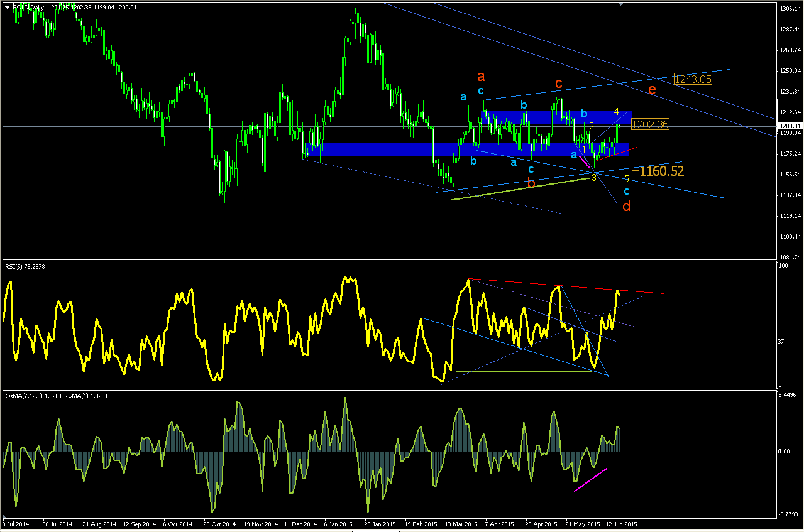Viewport: 804px width, 532px height.
Task: Select the 1243.05 orange price label
Action: [x=693, y=79]
